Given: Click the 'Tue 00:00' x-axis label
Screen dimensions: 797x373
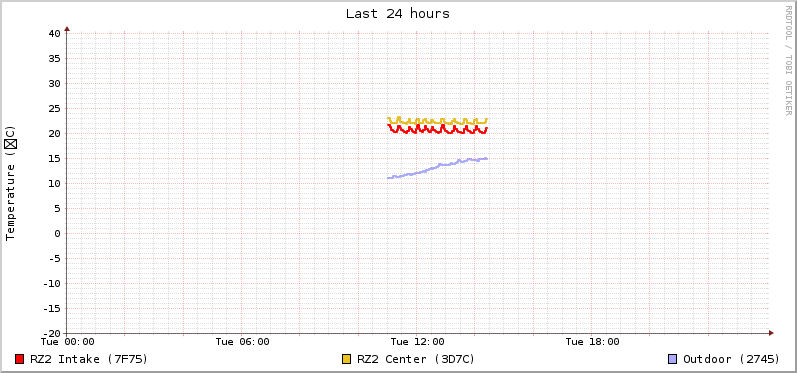Looking at the screenshot, I should pos(67,342).
